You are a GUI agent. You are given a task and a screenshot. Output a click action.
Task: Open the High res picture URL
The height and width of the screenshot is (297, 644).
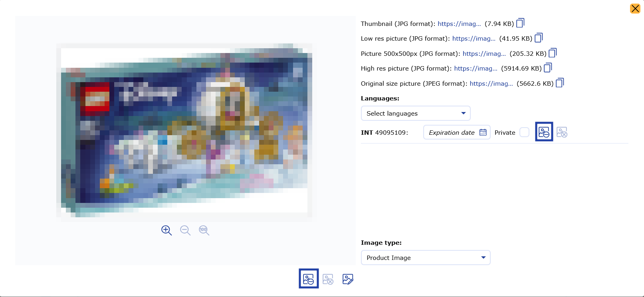476,69
